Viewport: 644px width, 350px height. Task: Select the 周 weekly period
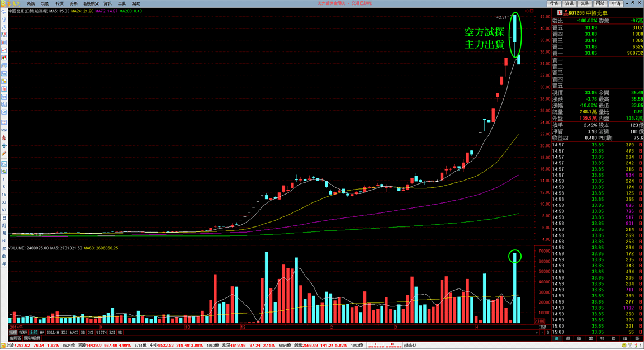(x=4, y=225)
